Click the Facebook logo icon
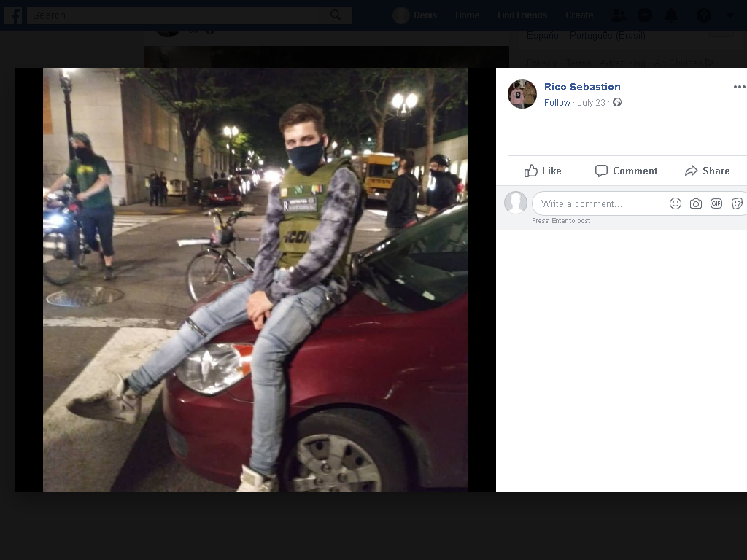Image resolution: width=747 pixels, height=560 pixels. pyautogui.click(x=13, y=15)
